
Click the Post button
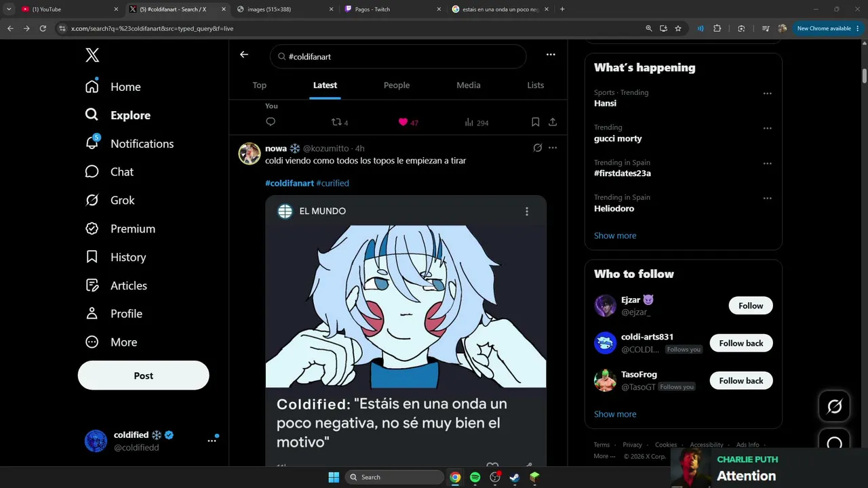pyautogui.click(x=144, y=375)
